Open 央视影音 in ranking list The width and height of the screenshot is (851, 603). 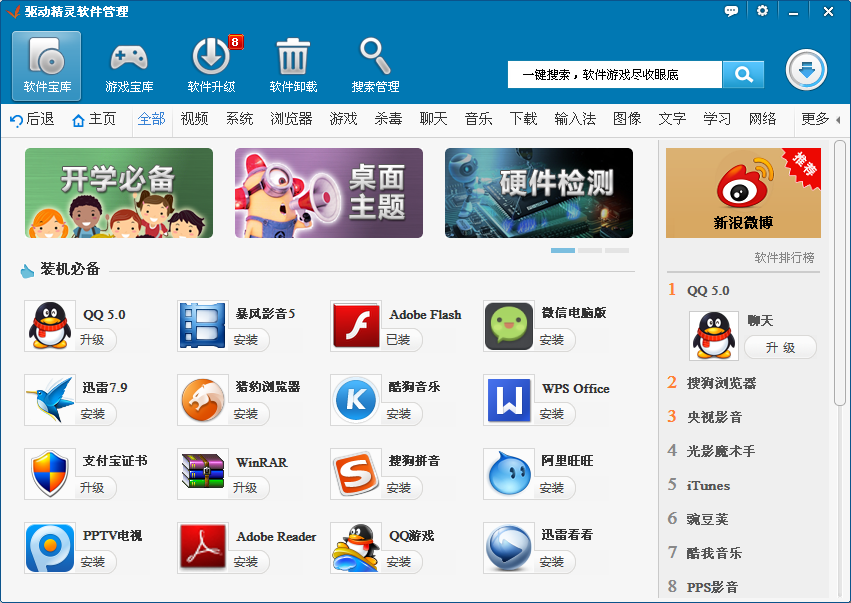[x=714, y=417]
